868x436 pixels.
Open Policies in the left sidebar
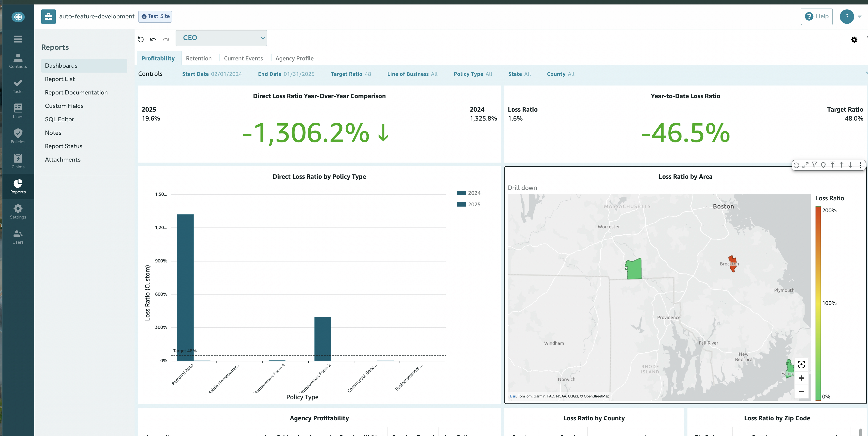18,136
